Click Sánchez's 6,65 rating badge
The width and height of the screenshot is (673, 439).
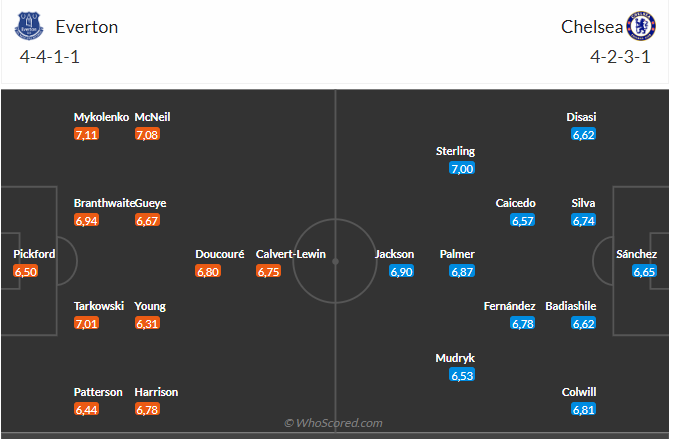(x=644, y=272)
